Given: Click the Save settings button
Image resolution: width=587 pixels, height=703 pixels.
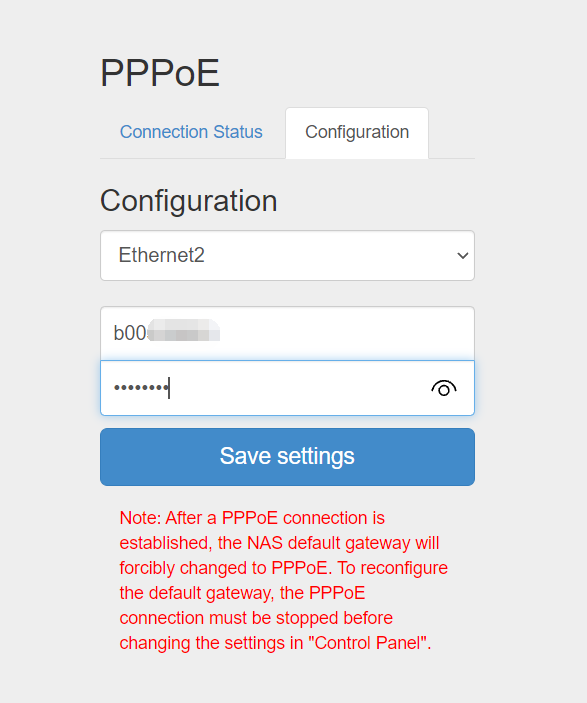Looking at the screenshot, I should pyautogui.click(x=287, y=457).
